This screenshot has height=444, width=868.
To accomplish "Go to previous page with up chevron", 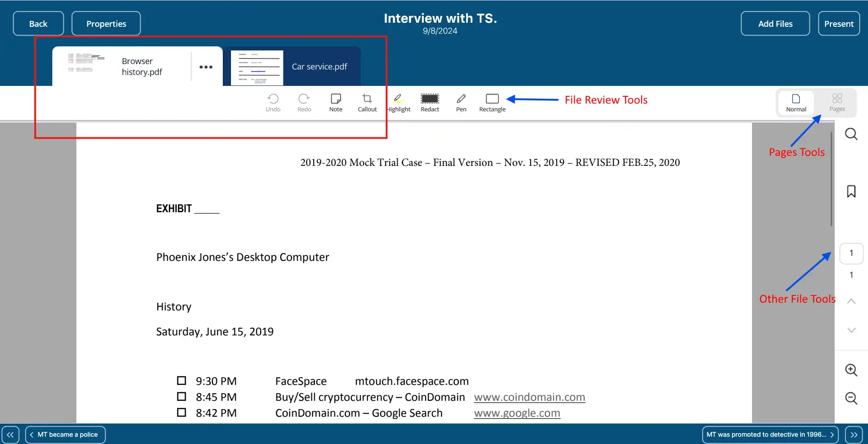I will point(851,301).
